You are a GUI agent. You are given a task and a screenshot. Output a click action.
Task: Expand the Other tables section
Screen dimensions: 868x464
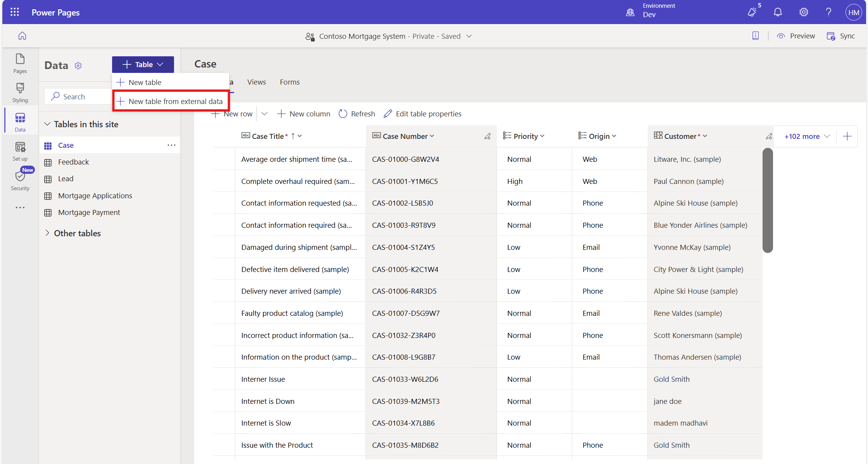[x=48, y=233]
